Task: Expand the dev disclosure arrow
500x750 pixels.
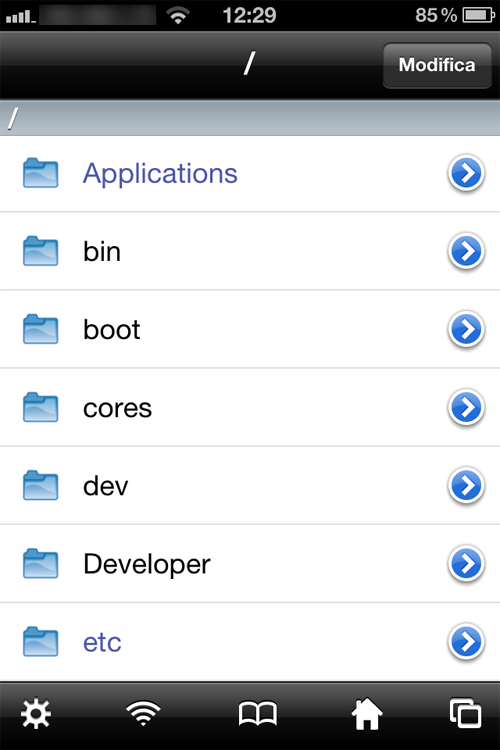Action: coord(467,485)
